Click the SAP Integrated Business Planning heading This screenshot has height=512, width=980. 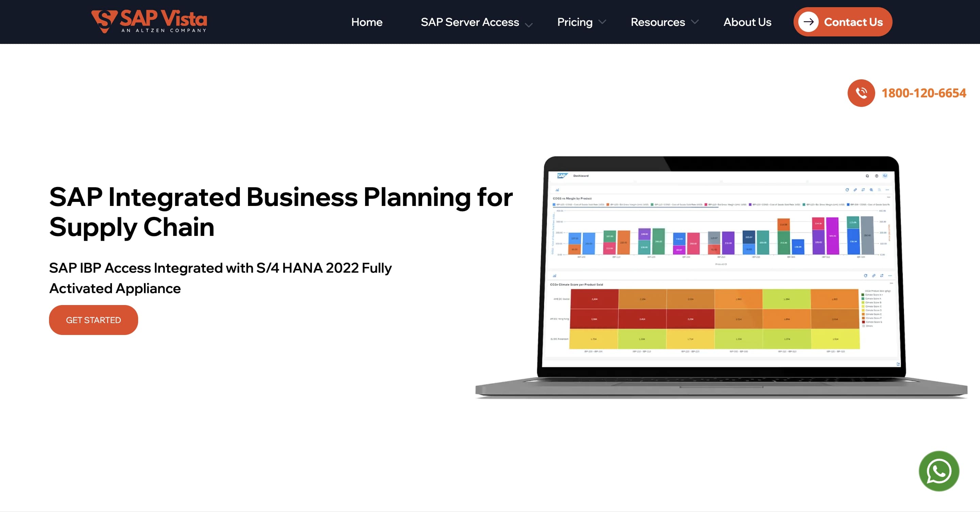point(281,212)
